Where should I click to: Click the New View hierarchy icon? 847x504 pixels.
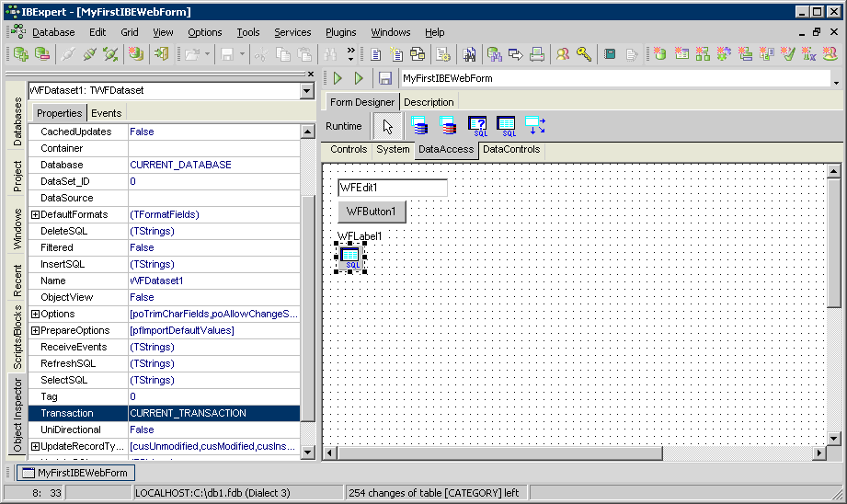(703, 54)
